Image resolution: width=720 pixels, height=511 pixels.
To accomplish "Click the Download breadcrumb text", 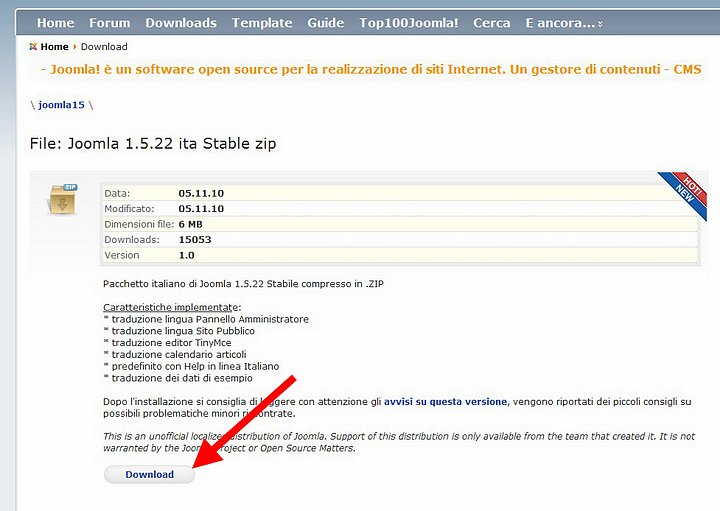I will coord(104,47).
